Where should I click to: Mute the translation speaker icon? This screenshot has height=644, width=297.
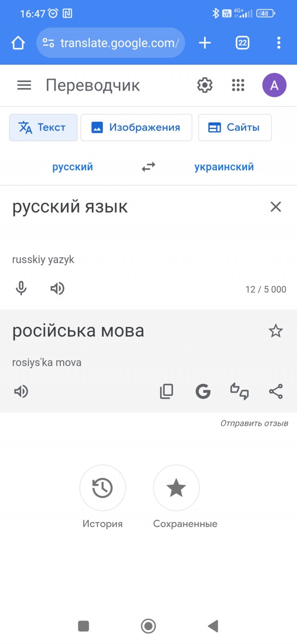click(21, 391)
